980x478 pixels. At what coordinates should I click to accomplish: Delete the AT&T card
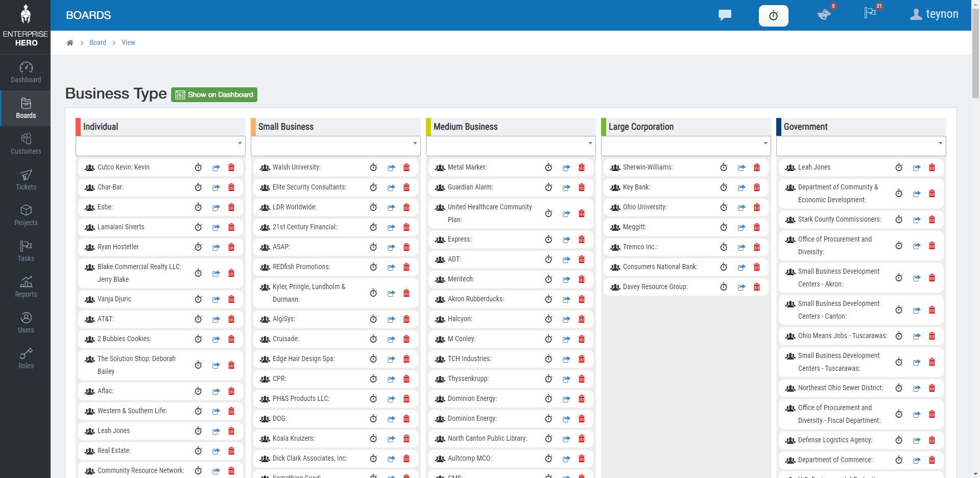click(231, 319)
